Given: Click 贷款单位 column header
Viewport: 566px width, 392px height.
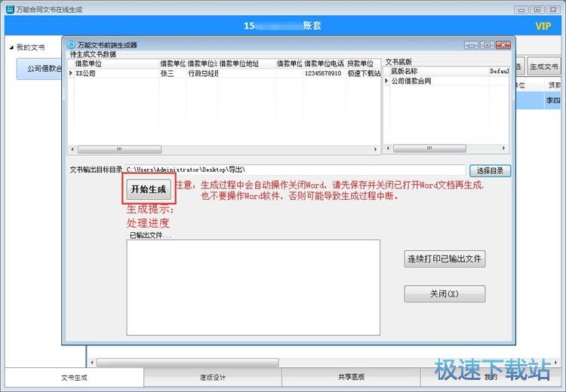Looking at the screenshot, I should click(x=363, y=64).
